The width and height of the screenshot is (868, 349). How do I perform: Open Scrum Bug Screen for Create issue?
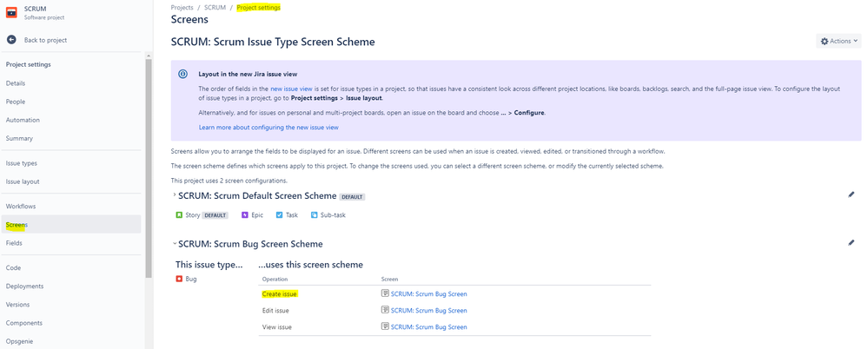[x=428, y=293]
